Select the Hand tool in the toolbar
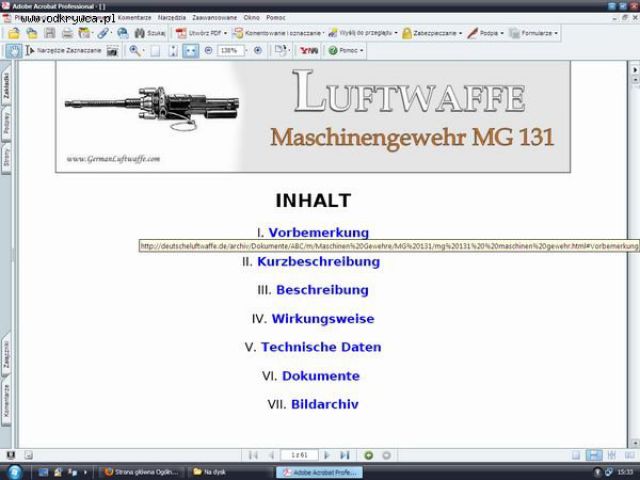Viewport: 640px width, 480px height. point(13,50)
